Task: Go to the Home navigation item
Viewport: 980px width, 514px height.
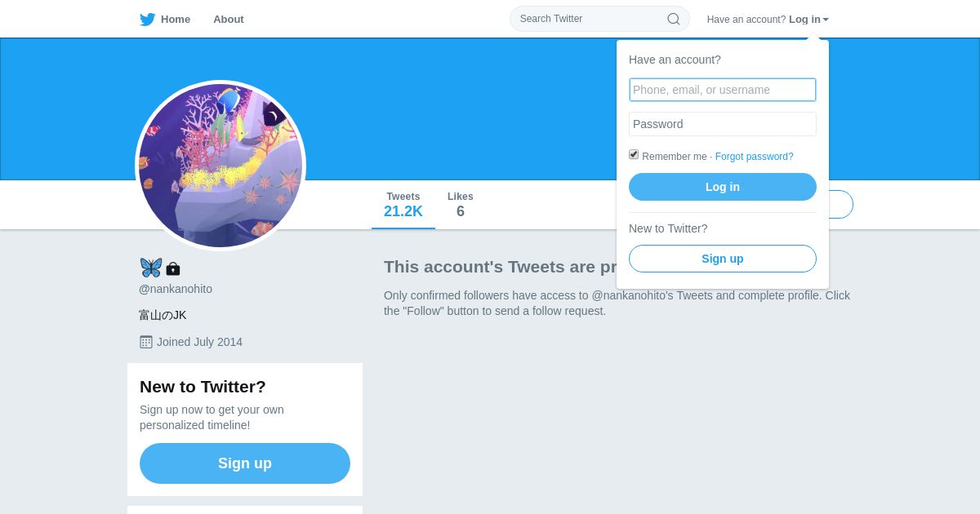Action: tap(175, 20)
